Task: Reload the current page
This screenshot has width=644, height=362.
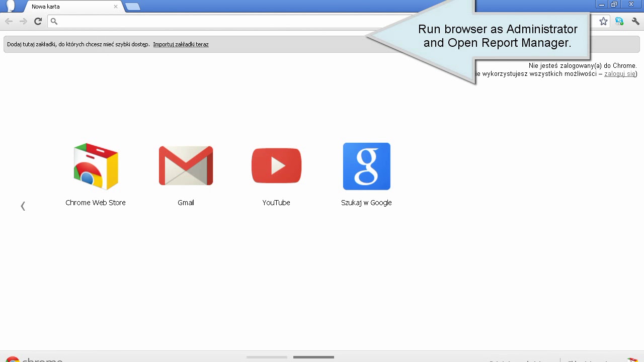Action: tap(38, 21)
